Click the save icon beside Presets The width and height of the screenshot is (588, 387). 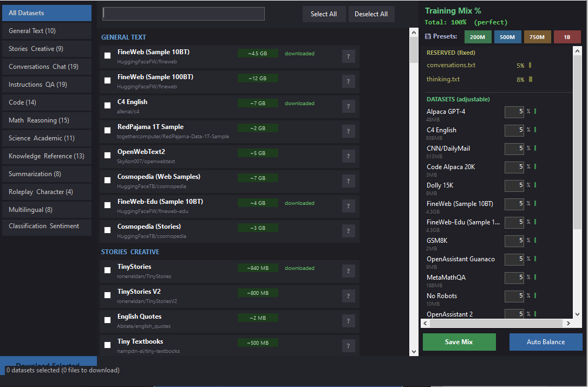(428, 36)
